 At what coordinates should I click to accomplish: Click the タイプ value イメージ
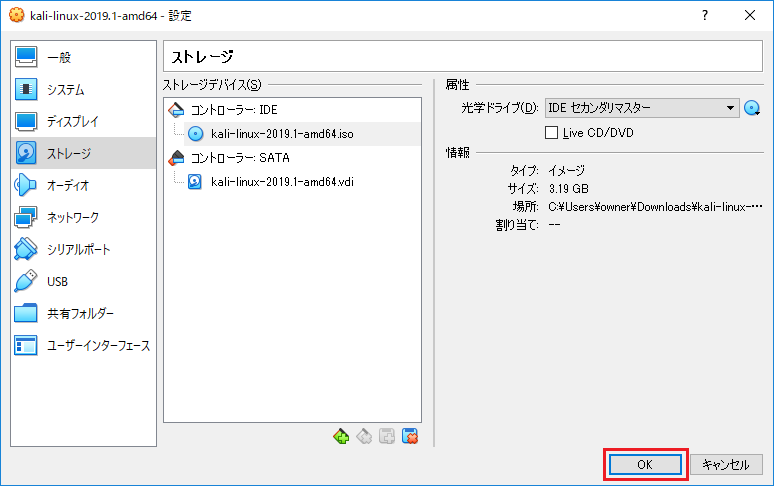(567, 171)
